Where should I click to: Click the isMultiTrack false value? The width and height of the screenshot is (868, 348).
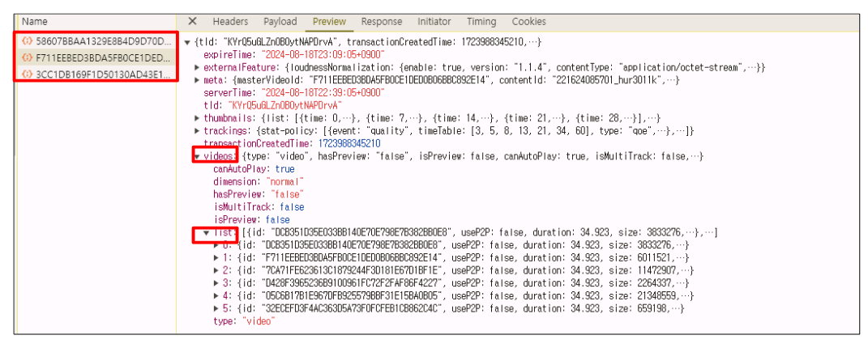(x=292, y=207)
